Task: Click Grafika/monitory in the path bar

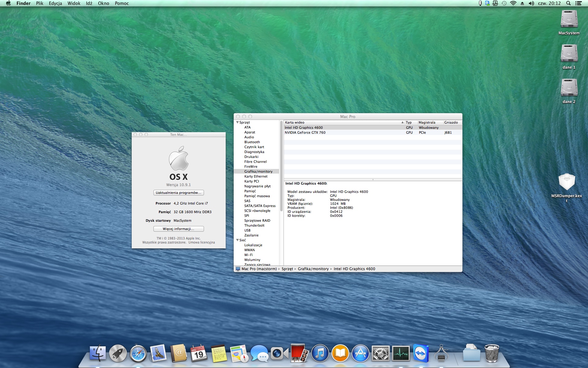Action: pos(313,269)
